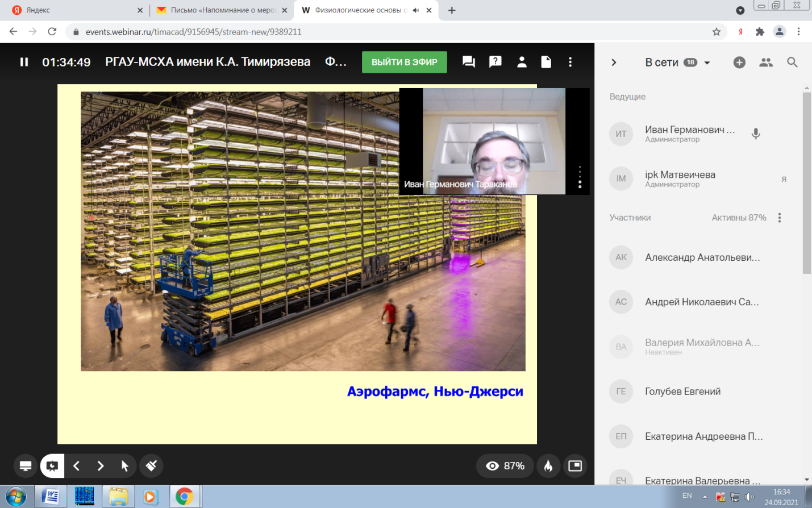Toggle microphone for Иван Германович
This screenshot has width=812, height=508.
pyautogui.click(x=756, y=134)
